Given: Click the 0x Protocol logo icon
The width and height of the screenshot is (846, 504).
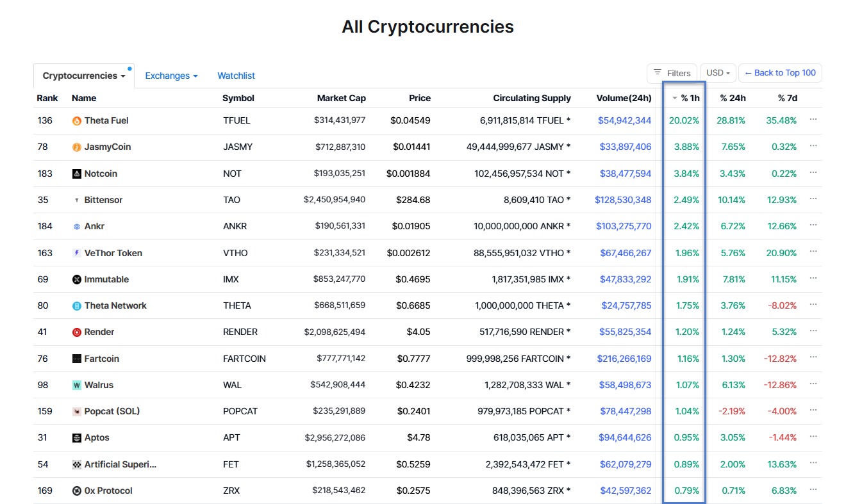Looking at the screenshot, I should coord(77,491).
